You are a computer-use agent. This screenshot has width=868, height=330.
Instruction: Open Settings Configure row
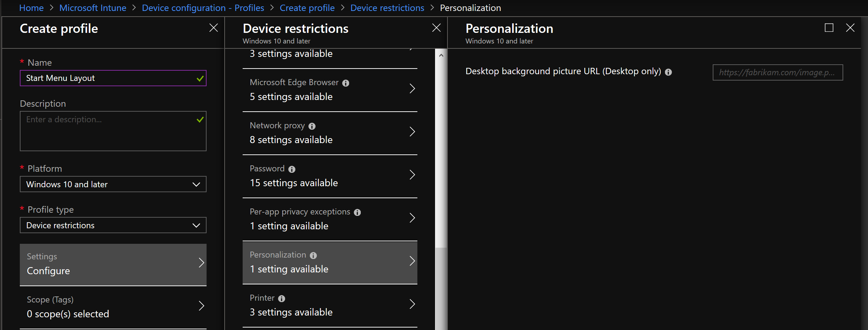click(x=113, y=265)
